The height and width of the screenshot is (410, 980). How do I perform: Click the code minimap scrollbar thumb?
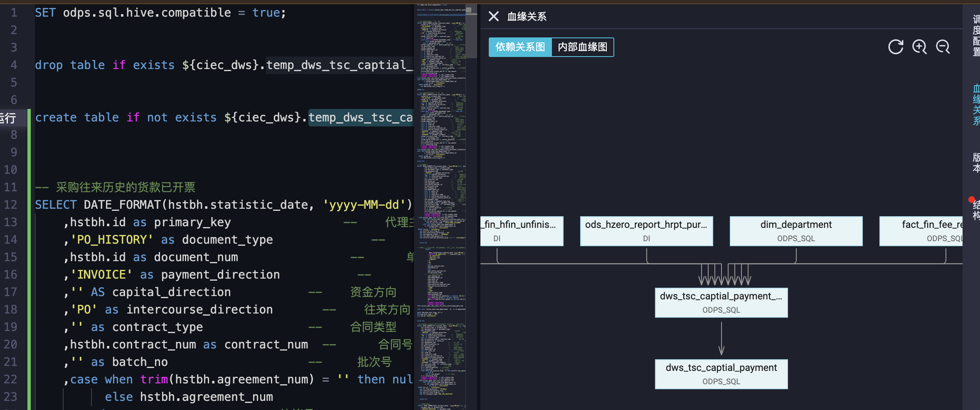[471, 32]
